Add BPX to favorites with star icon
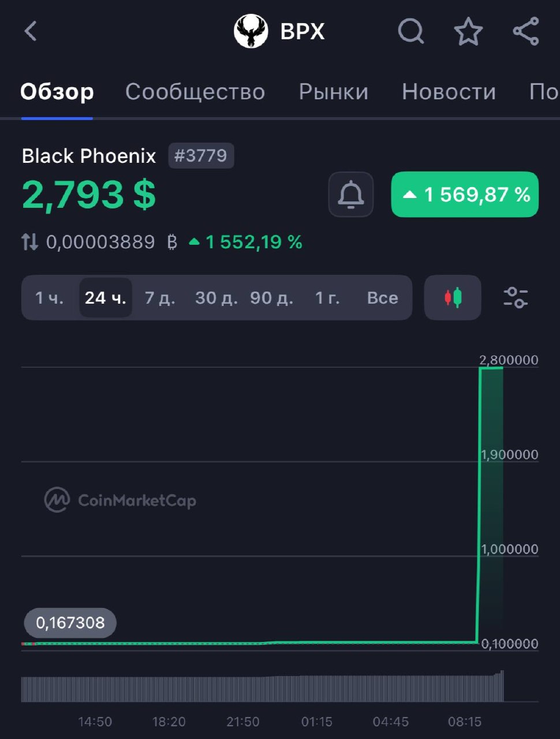560x739 pixels. point(468,31)
